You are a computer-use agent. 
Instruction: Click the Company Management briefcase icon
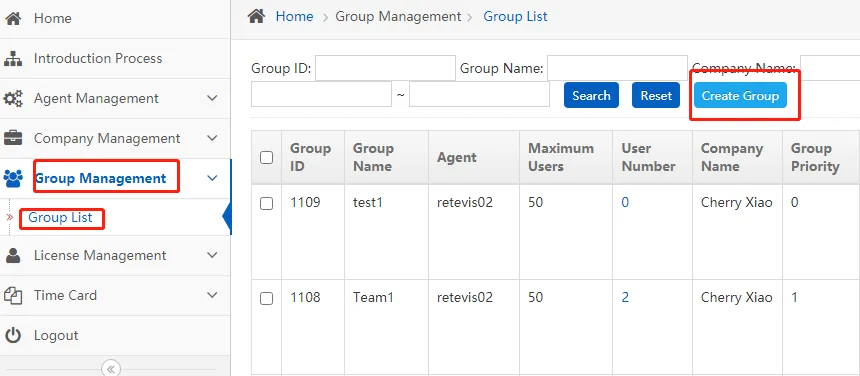[13, 138]
